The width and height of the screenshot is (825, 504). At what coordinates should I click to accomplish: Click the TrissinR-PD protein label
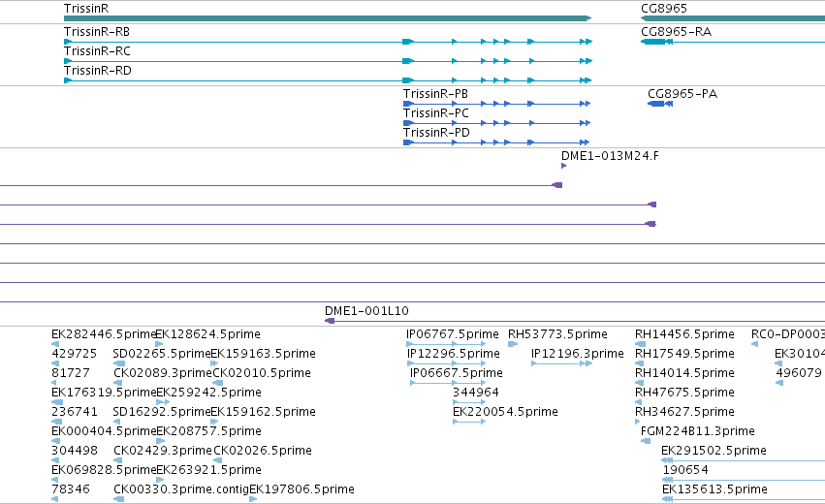[x=436, y=133]
